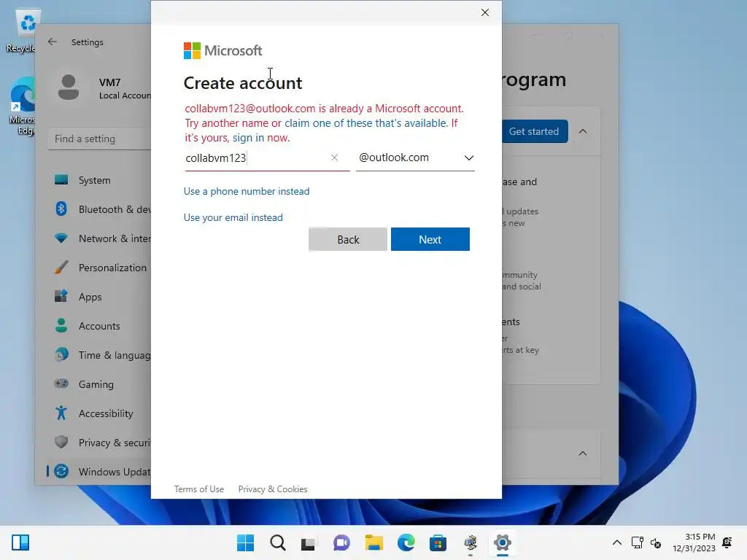Viewport: 747px width, 560px height.
Task: Open the @outlook.com domain dropdown
Action: 415,157
